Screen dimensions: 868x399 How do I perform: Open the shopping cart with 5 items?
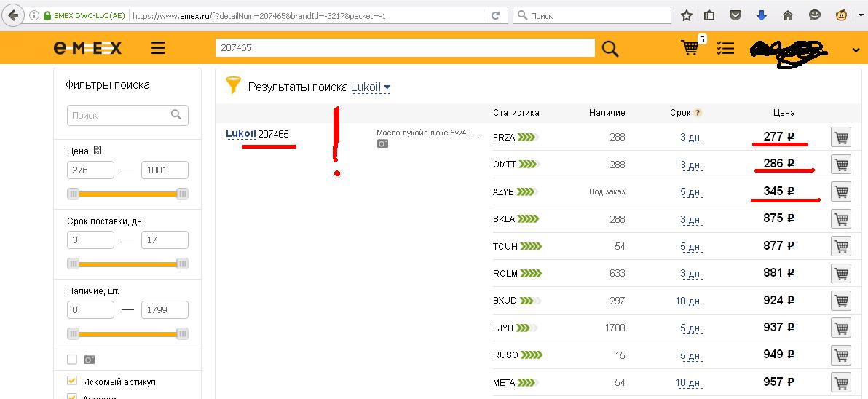pos(690,47)
